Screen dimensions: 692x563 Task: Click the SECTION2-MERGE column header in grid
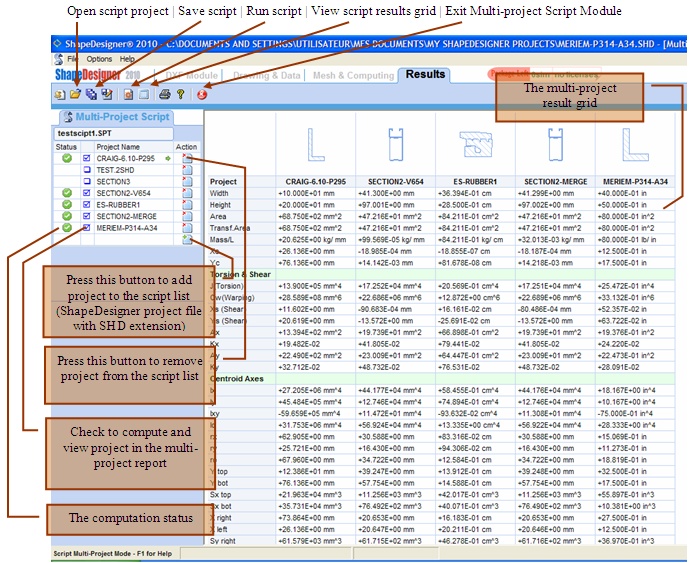556,181
